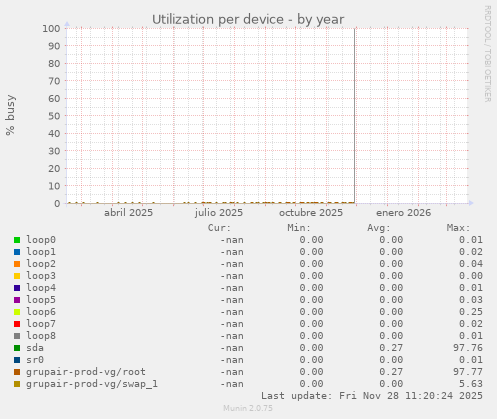Select the grupair-prod-vg/swap_1 legend label
Image resolution: width=497 pixels, height=419 pixels.
click(92, 384)
